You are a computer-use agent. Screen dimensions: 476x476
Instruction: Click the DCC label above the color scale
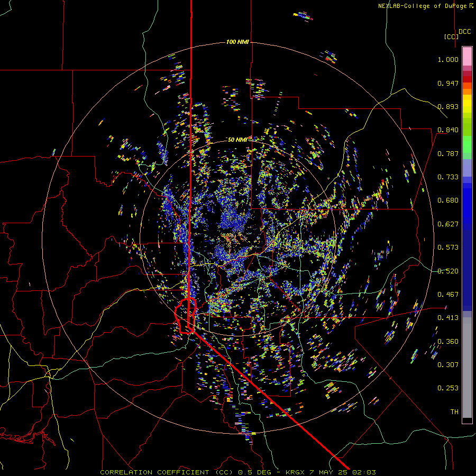coord(464,32)
